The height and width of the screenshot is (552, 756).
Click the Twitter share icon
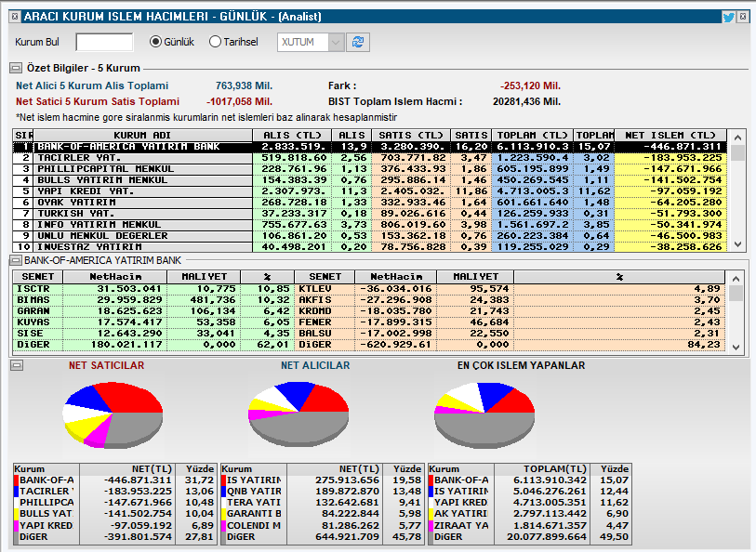[x=728, y=18]
